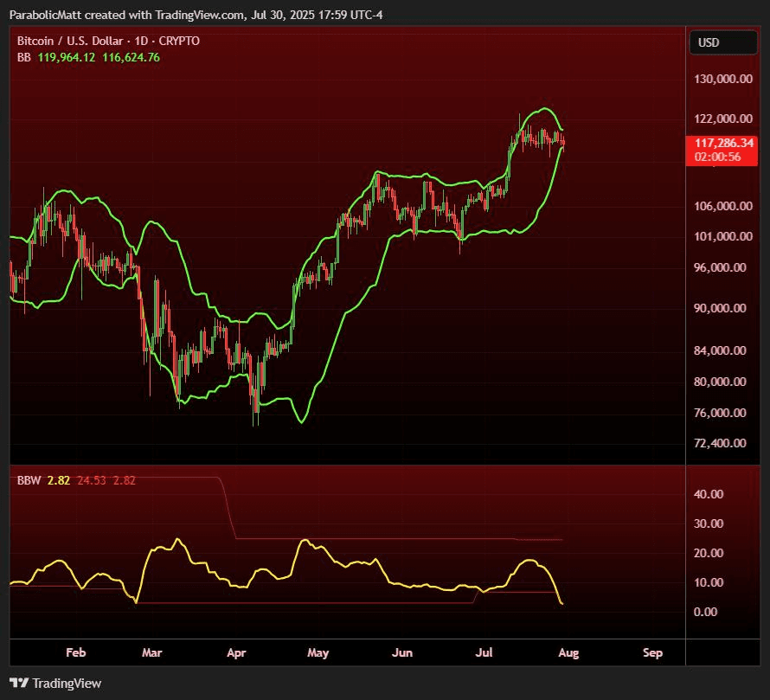Click the 106,000.00 price axis label
The width and height of the screenshot is (770, 700).
[723, 206]
